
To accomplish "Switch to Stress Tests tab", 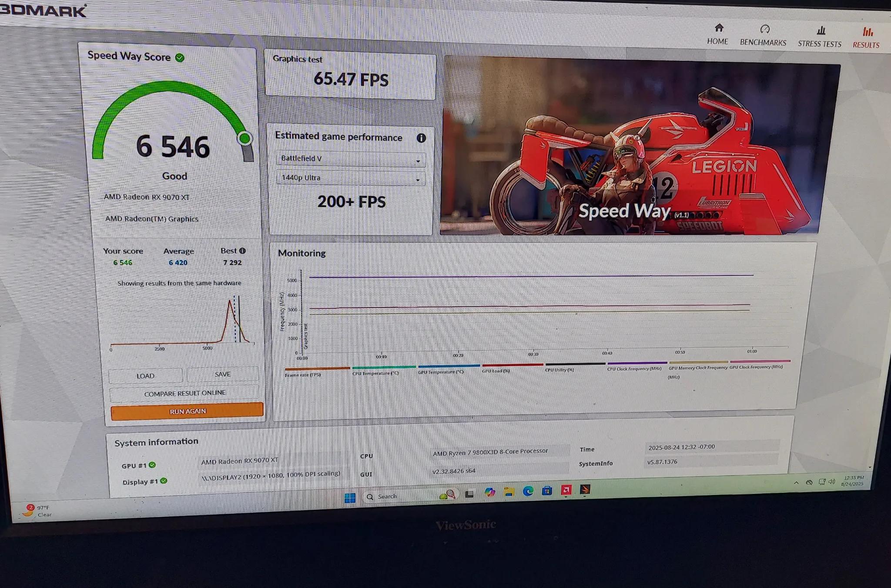I will coord(820,37).
